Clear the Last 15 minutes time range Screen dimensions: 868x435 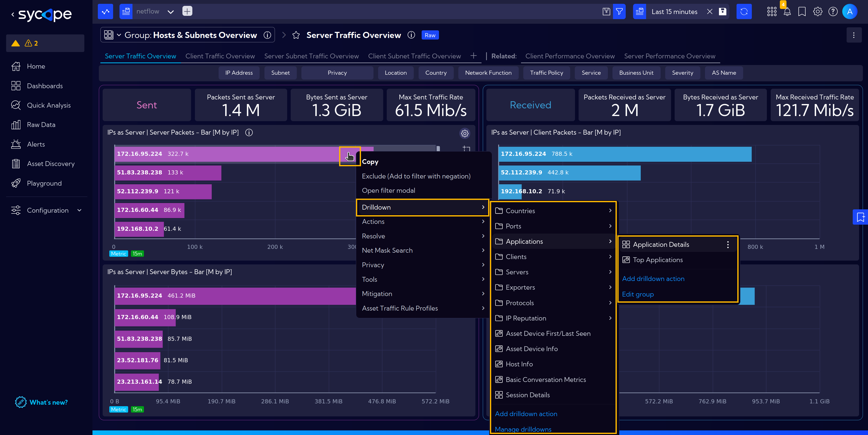point(710,11)
